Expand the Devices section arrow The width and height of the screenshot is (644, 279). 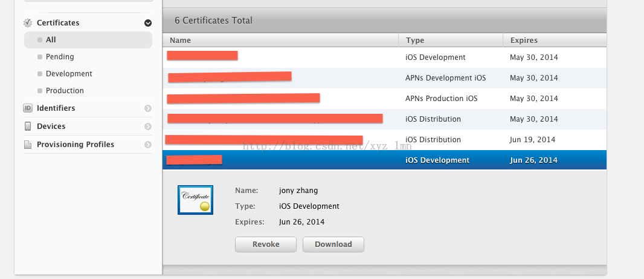[x=148, y=126]
